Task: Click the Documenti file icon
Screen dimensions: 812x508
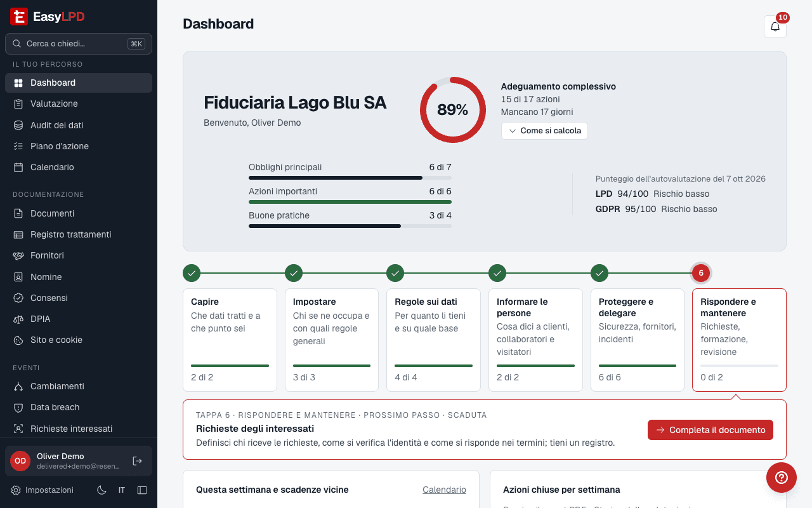Action: click(18, 213)
